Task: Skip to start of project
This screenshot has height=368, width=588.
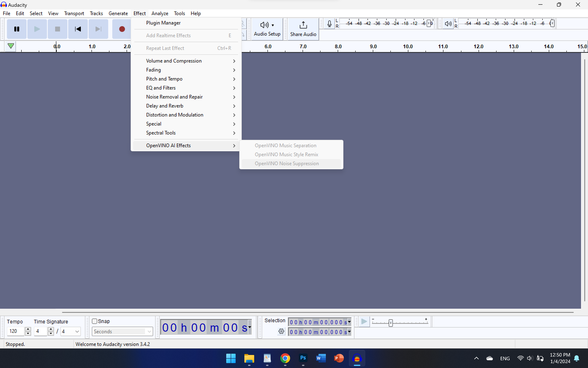Action: click(x=78, y=29)
